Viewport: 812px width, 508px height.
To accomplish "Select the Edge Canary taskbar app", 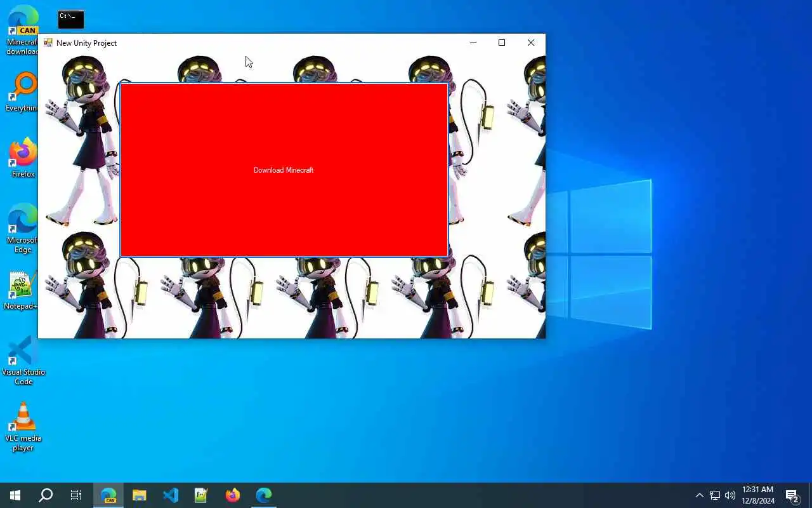I will [108, 495].
